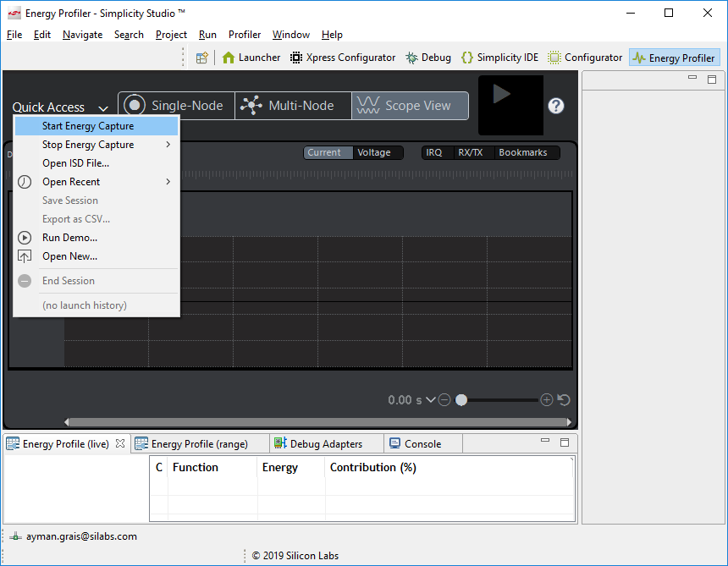Switch to the Xpress Configurator perspective
Image resolution: width=728 pixels, height=566 pixels.
(343, 58)
